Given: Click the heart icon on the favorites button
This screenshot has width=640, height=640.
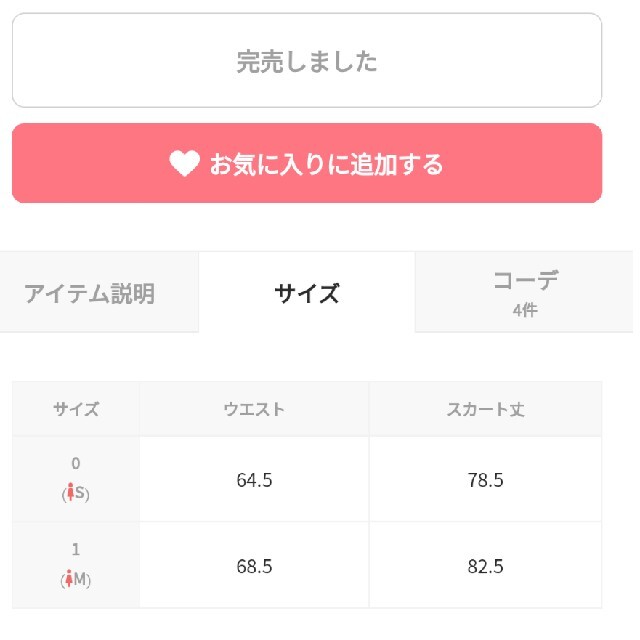Looking at the screenshot, I should tap(184, 163).
